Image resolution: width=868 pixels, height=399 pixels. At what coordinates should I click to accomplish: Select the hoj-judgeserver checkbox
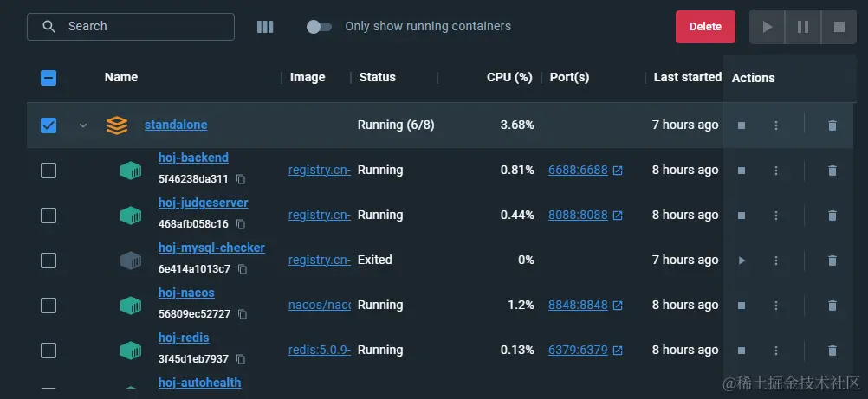point(49,216)
